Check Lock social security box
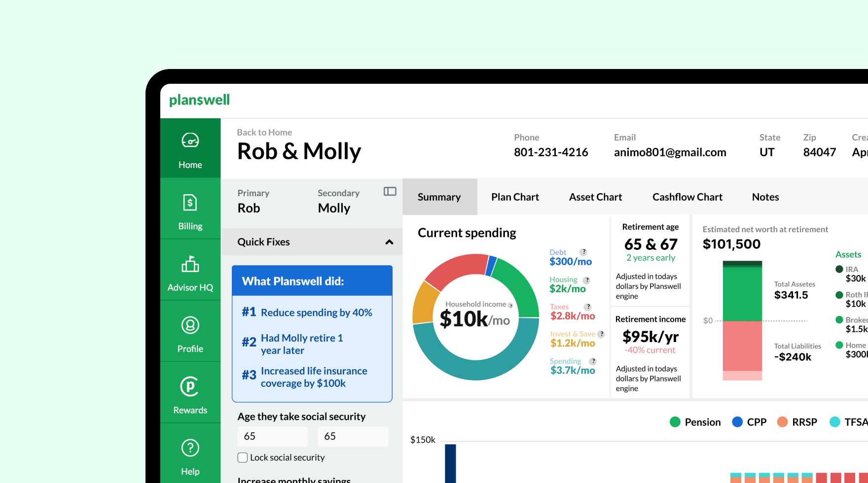The image size is (868, 483). point(243,457)
